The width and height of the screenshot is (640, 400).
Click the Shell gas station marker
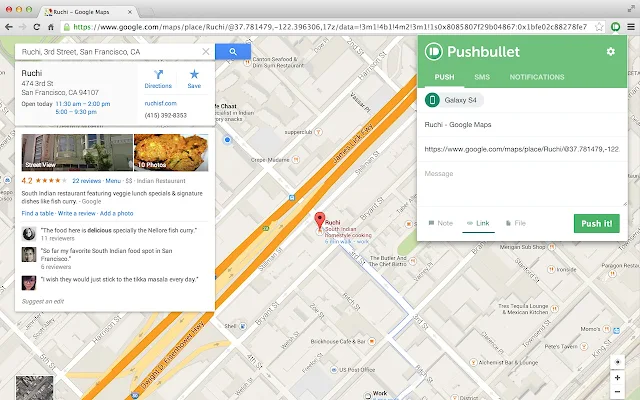tap(243, 326)
